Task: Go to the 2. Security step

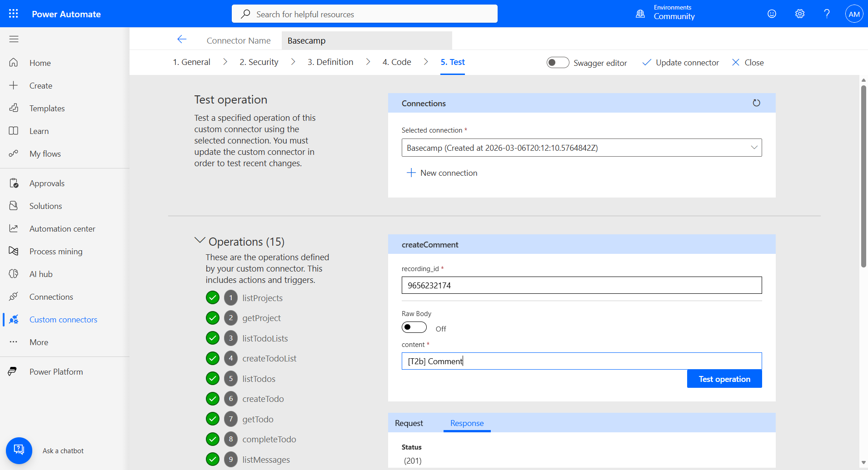Action: tap(259, 62)
